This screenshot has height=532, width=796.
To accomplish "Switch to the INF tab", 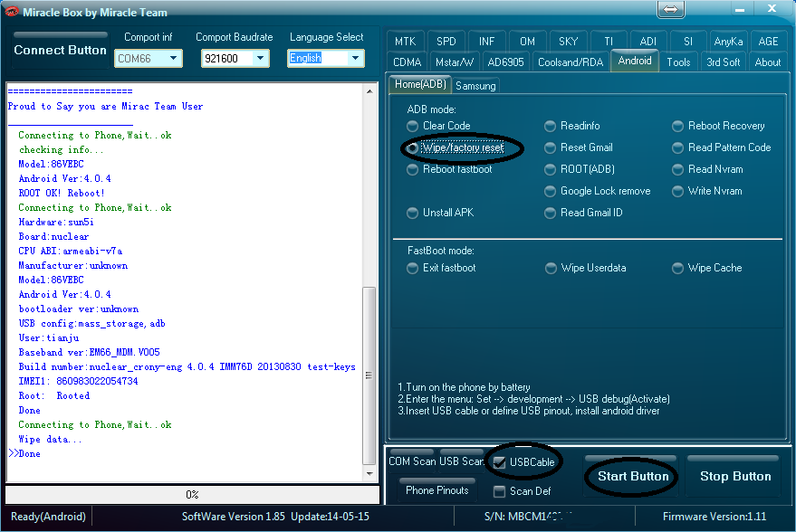I will click(x=486, y=41).
